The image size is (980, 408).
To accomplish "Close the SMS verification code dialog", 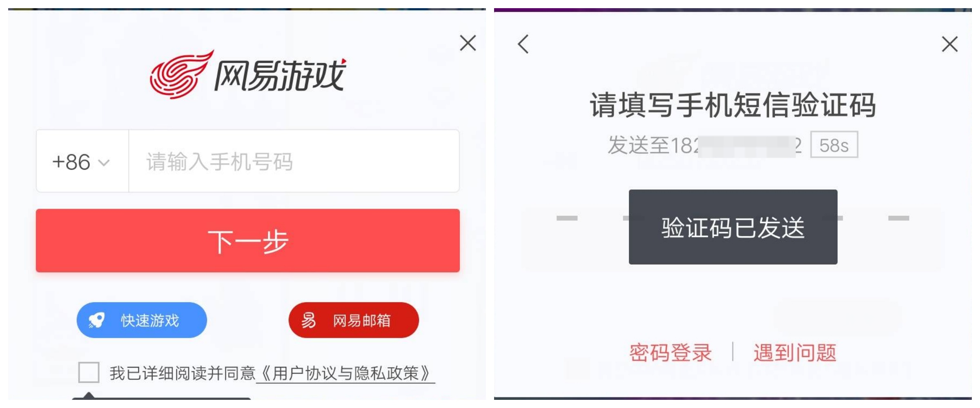I will (949, 44).
